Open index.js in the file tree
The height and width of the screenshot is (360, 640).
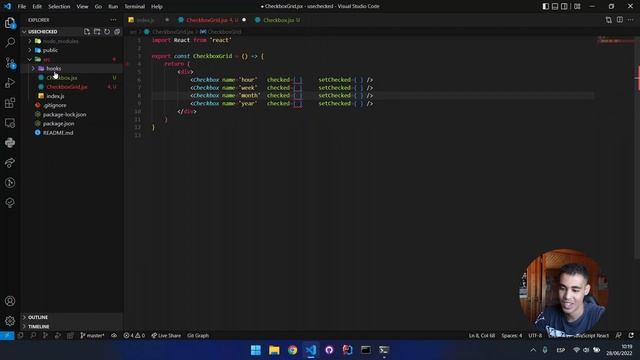(71, 96)
